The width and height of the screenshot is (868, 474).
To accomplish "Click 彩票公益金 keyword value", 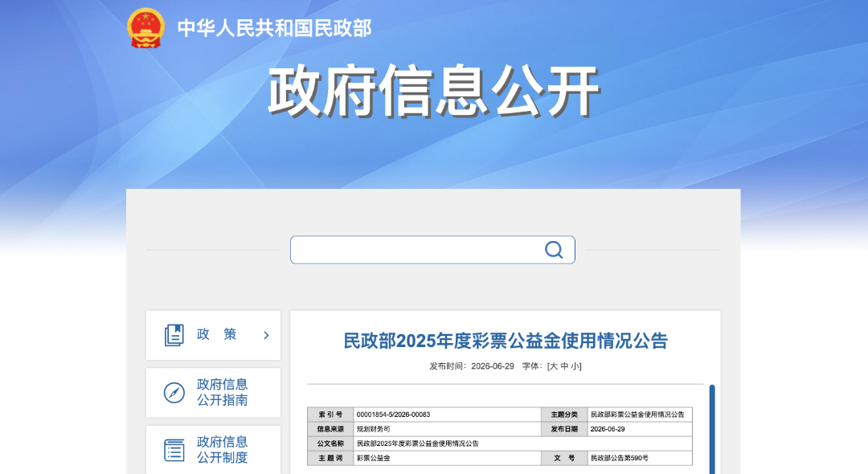I will tap(373, 458).
